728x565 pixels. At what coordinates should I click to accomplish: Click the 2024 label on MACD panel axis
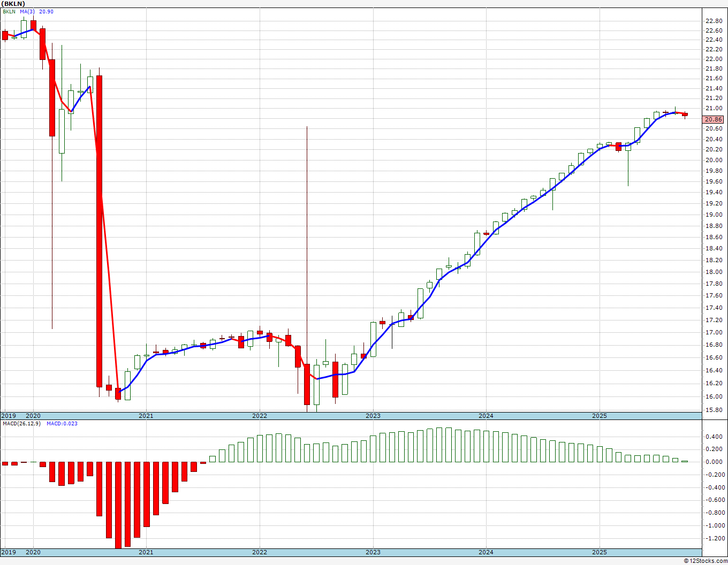tap(486, 552)
